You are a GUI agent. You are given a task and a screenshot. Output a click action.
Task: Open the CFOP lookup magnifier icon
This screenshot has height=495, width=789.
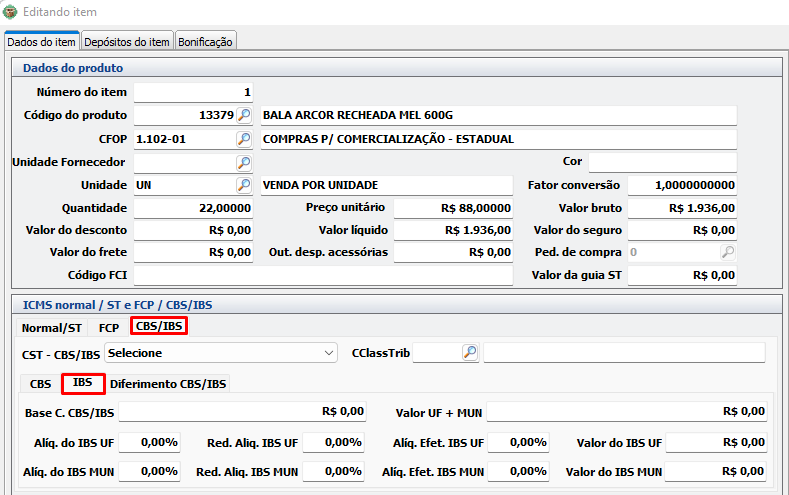[244, 139]
